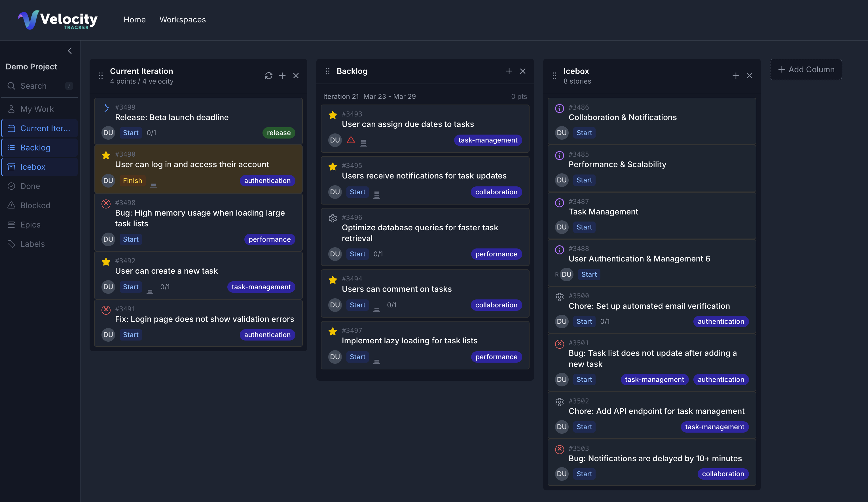The image size is (868, 502).
Task: Open Labels from the sidebar
Action: coord(32,244)
